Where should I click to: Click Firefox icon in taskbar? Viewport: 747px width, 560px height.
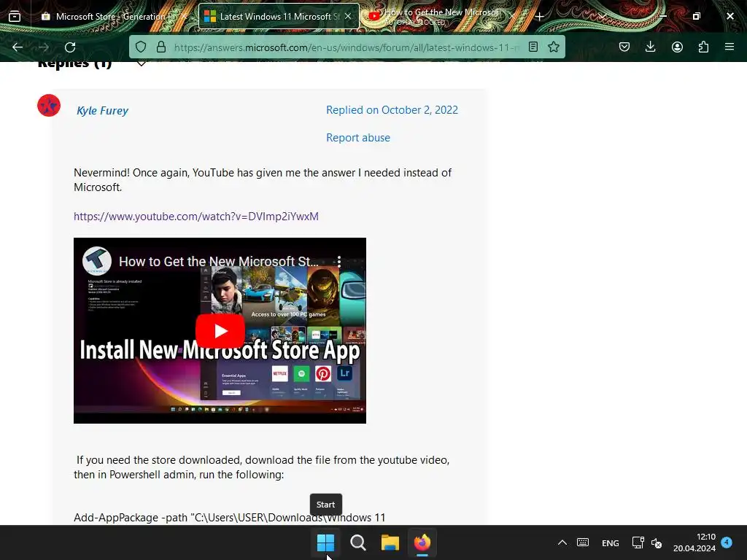[x=422, y=542]
